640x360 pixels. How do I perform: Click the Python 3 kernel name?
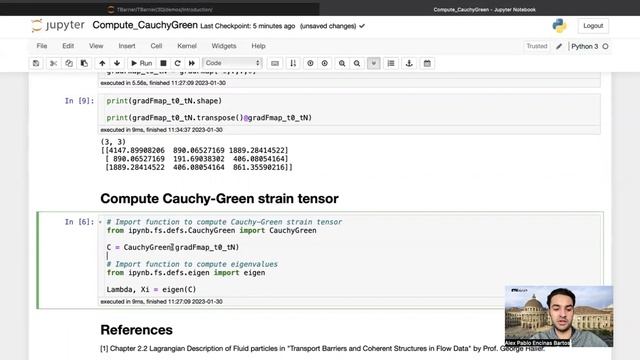pos(584,47)
